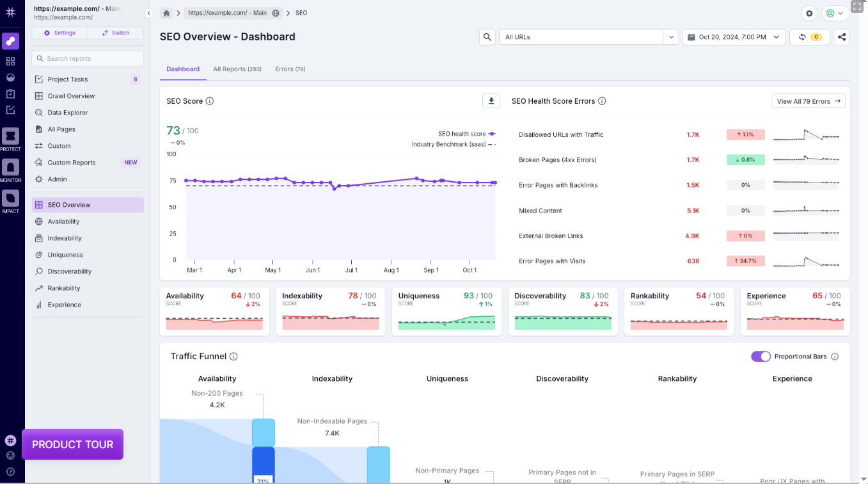868x484 pixels.
Task: Collapse the sidebar with the chevron button
Action: (x=149, y=13)
